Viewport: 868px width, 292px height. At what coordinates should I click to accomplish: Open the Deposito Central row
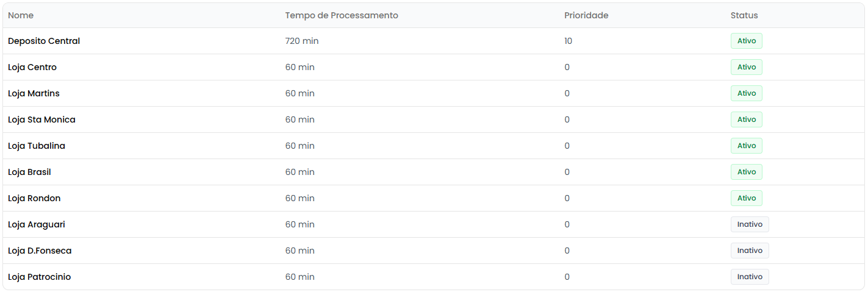point(44,41)
